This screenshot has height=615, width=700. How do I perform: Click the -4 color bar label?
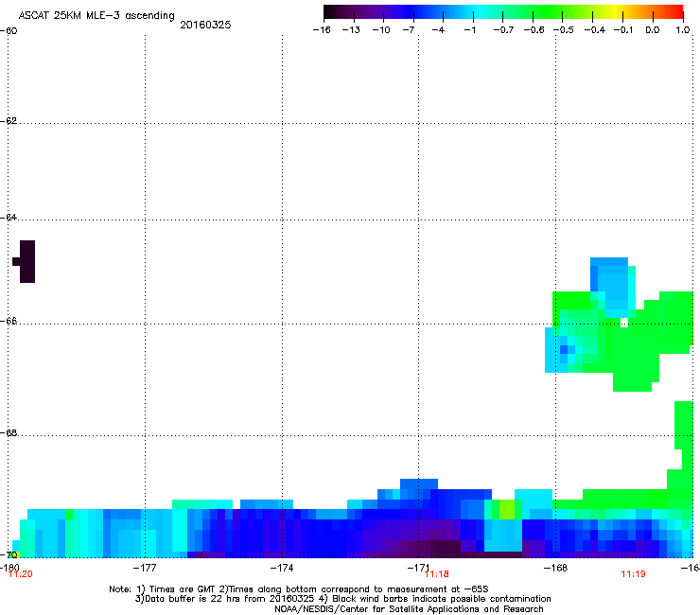(x=438, y=30)
